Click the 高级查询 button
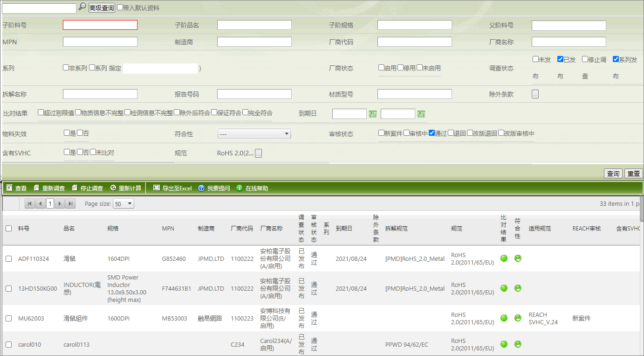 pos(102,8)
